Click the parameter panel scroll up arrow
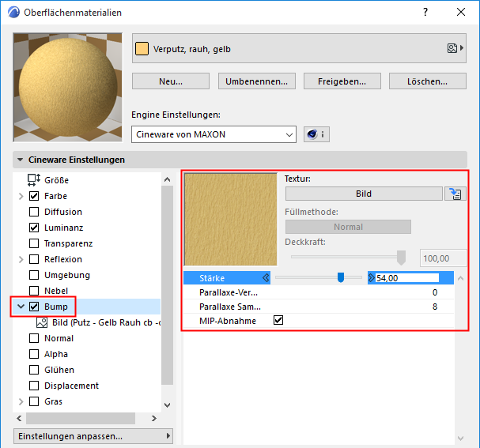480x448 pixels. (460, 278)
